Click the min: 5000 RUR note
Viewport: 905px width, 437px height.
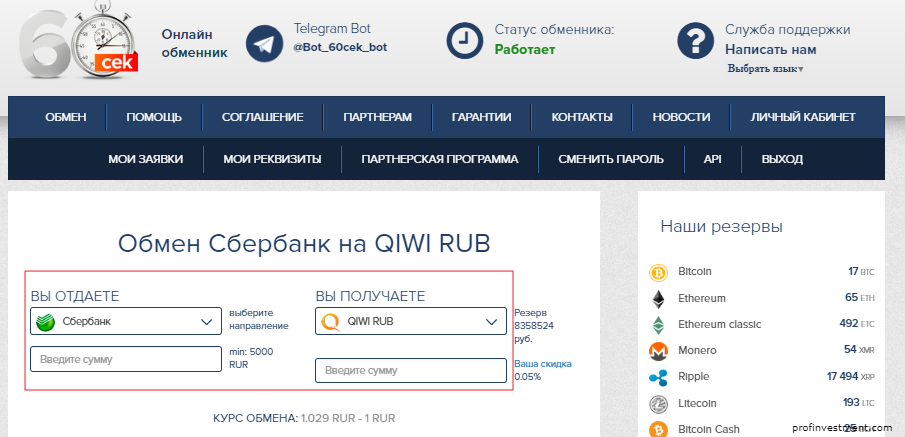point(251,358)
